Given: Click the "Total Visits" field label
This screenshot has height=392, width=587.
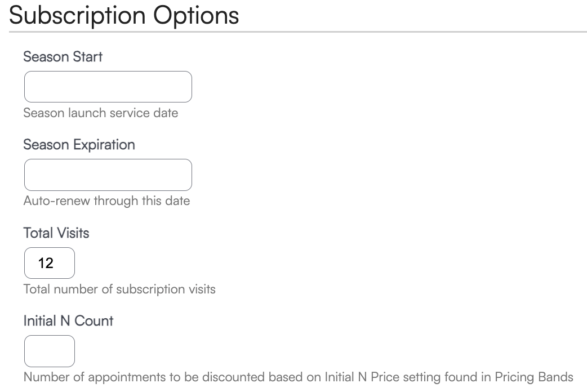Looking at the screenshot, I should [56, 233].
